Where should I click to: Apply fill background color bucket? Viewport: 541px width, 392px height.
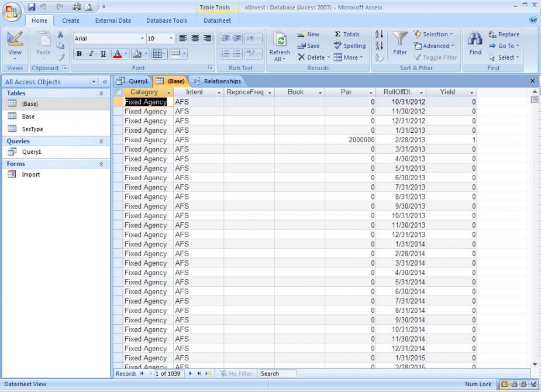pyautogui.click(x=137, y=53)
